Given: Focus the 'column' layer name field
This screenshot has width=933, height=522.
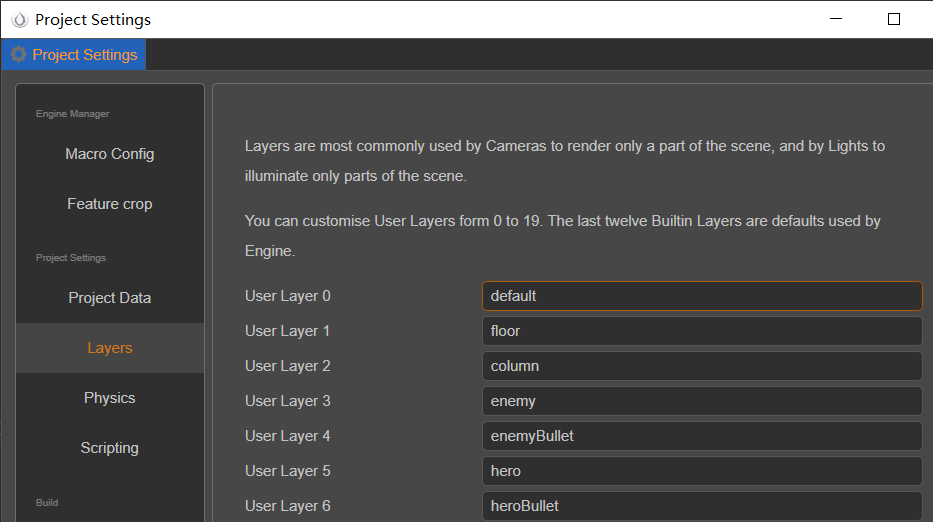Looking at the screenshot, I should pyautogui.click(x=701, y=366).
